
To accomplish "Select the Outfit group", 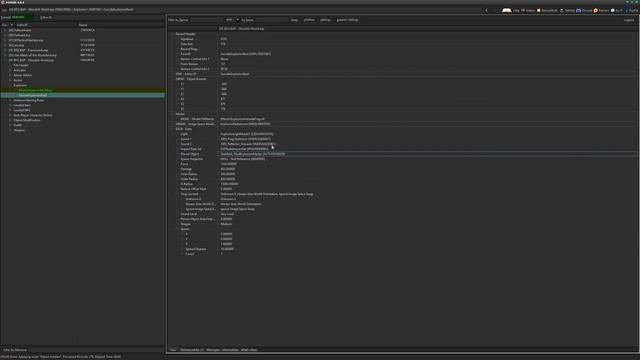I will tap(18, 125).
